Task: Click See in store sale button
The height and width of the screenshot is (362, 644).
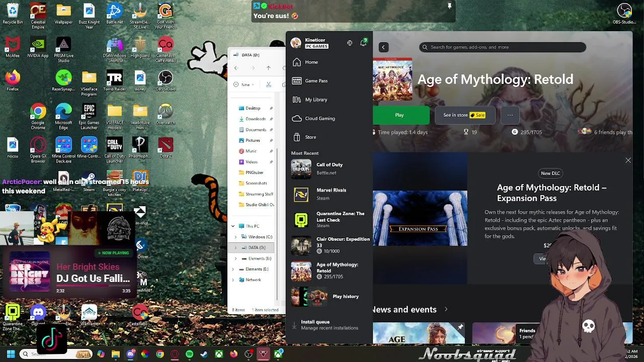Action: (464, 115)
